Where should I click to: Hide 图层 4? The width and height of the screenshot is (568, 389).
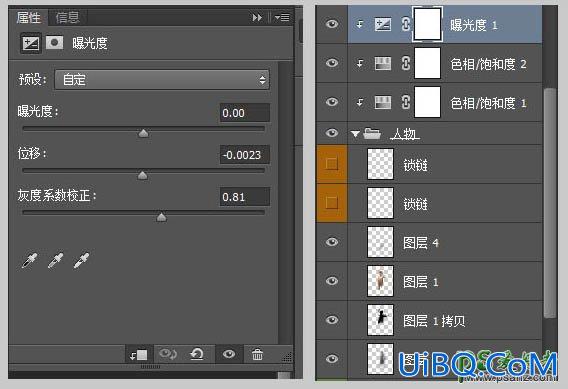coord(332,242)
